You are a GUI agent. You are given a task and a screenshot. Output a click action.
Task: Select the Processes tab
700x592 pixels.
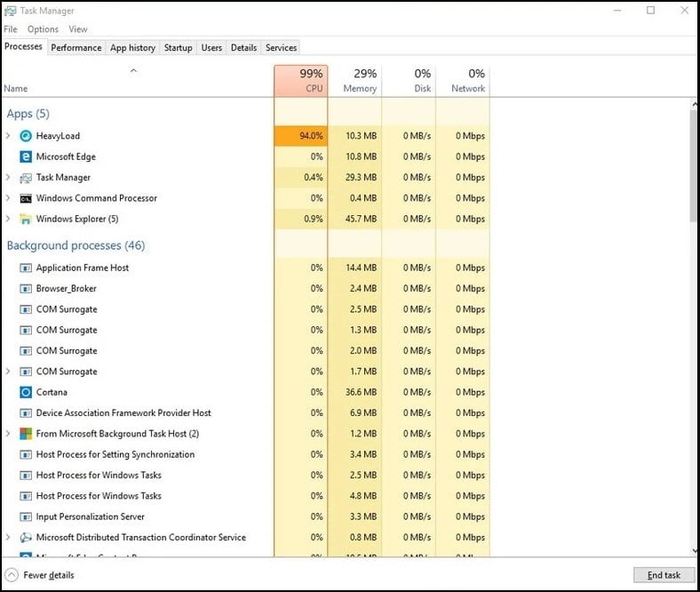pos(23,46)
